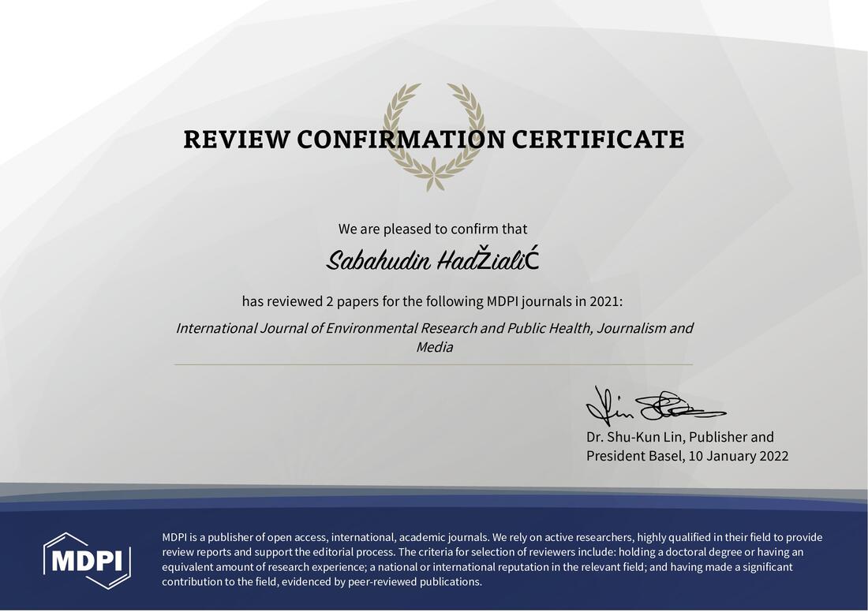Click the 'REVIEW CONFIRMATION CERTIFICATE' heading

pyautogui.click(x=434, y=139)
